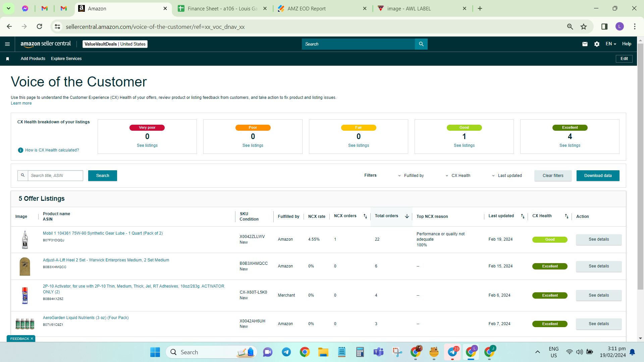Open a new browser tab
644x362 pixels.
[480, 8]
